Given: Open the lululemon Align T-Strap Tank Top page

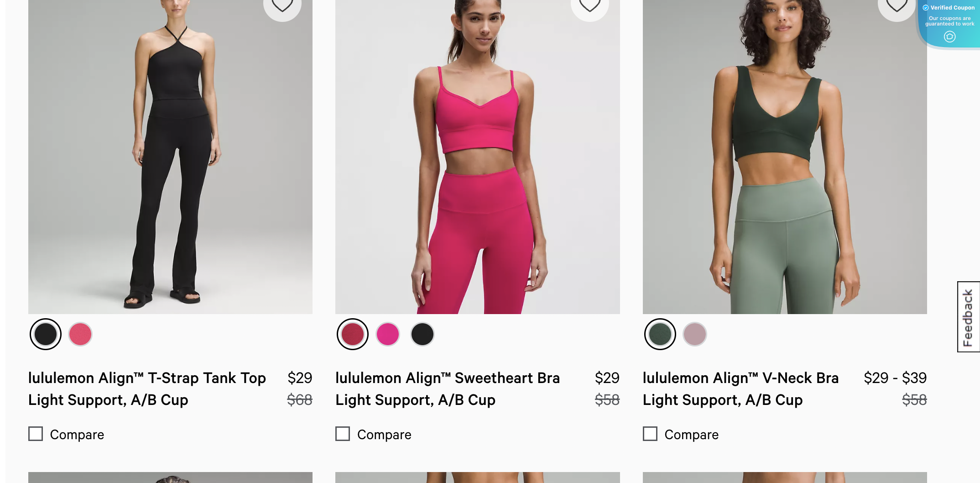Looking at the screenshot, I should [147, 388].
